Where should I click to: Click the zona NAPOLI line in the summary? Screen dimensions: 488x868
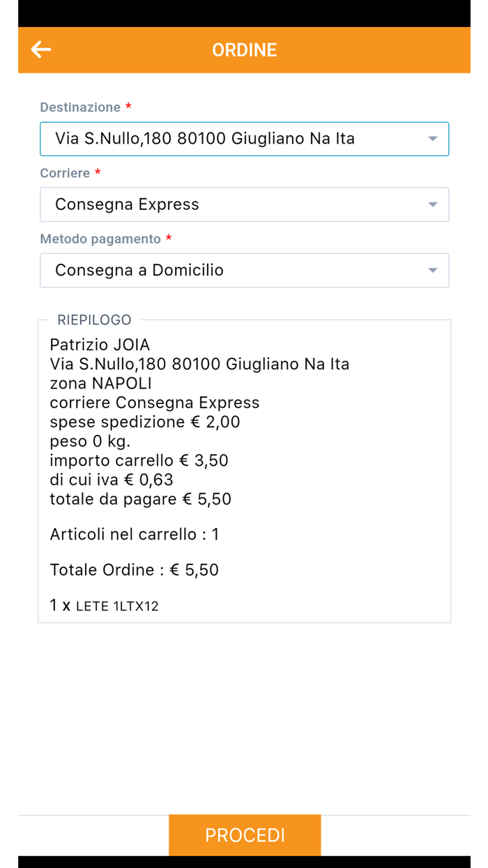pyautogui.click(x=96, y=383)
